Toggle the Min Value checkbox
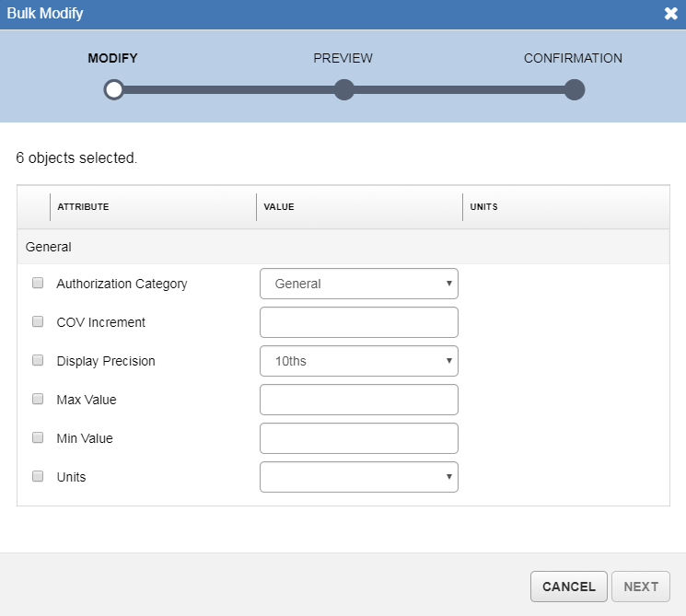686x616 pixels. pos(38,438)
